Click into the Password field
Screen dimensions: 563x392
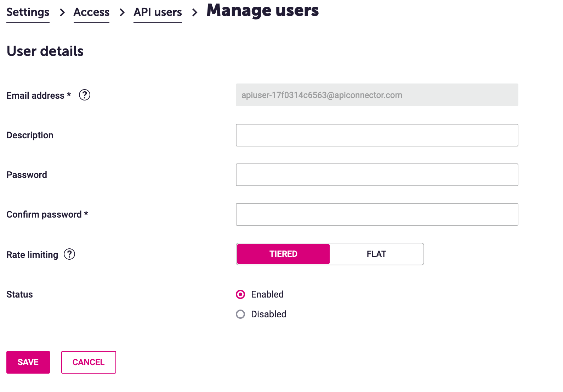tap(377, 175)
